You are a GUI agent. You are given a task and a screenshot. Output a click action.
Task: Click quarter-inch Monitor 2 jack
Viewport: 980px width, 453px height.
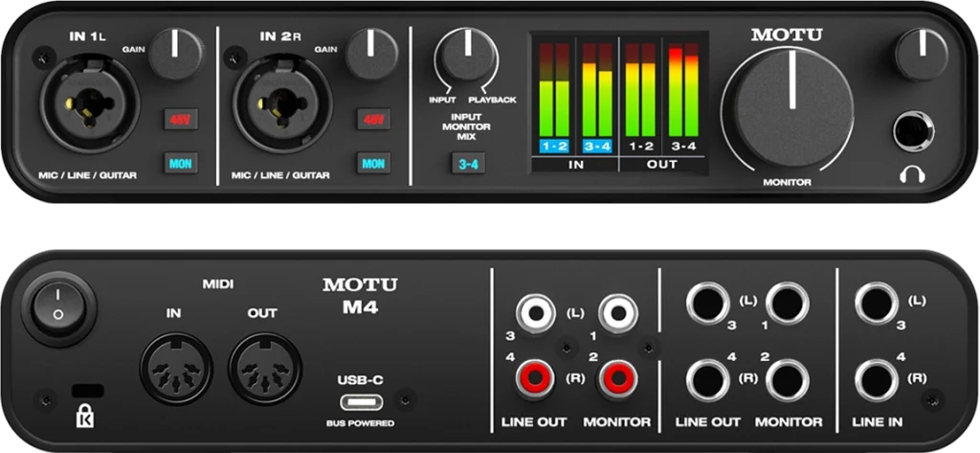pyautogui.click(x=788, y=380)
